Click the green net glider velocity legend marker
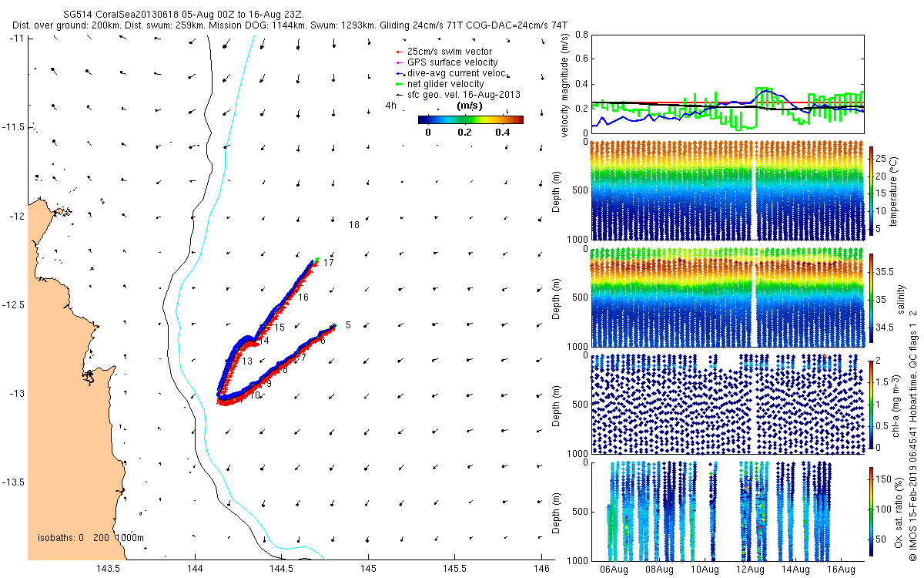The width and height of the screenshot is (924, 578). click(398, 84)
